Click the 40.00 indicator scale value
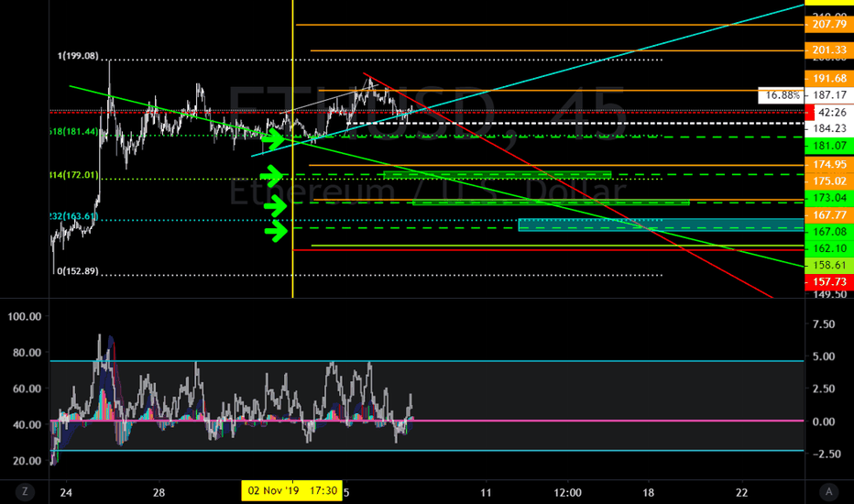The image size is (854, 504). pyautogui.click(x=27, y=424)
